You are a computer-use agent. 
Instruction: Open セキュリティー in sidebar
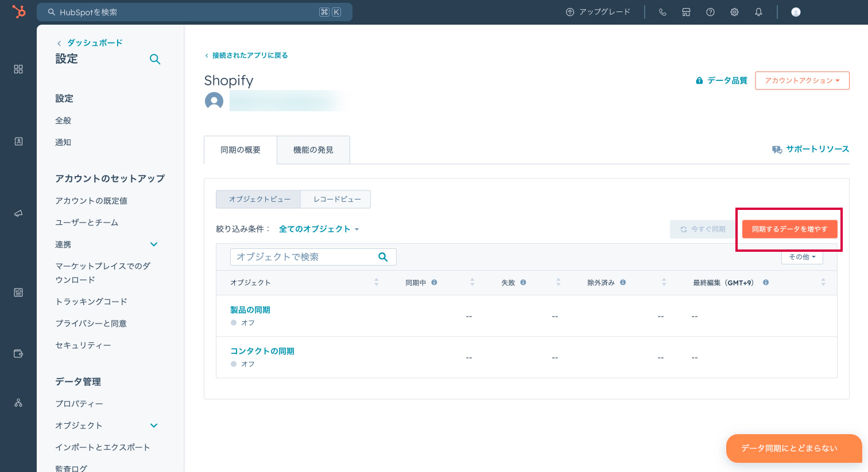(x=83, y=345)
